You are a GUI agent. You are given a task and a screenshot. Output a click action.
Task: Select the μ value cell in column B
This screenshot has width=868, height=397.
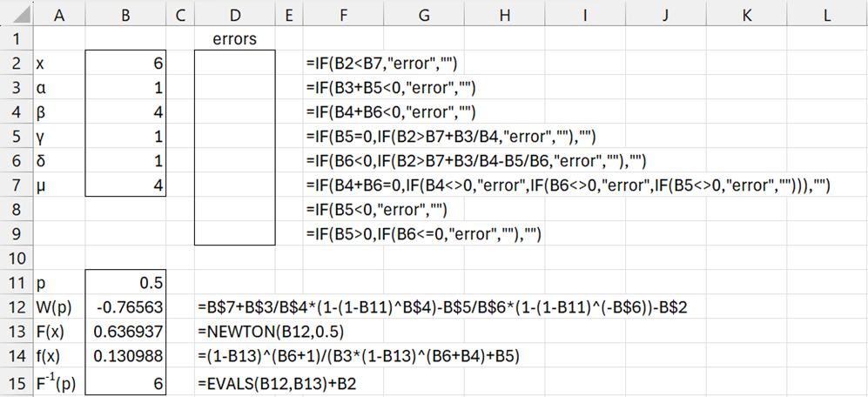[125, 185]
